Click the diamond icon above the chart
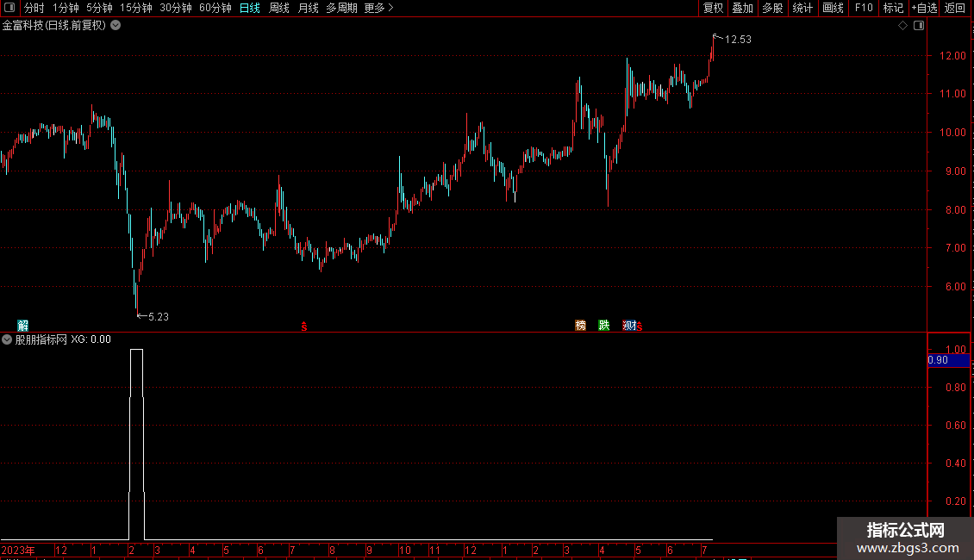This screenshot has height=560, width=974. (903, 26)
